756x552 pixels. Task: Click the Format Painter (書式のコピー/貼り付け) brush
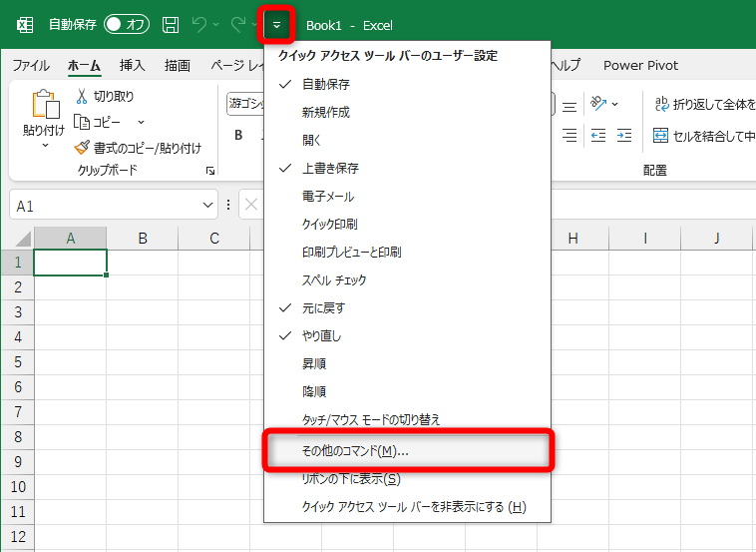click(82, 148)
